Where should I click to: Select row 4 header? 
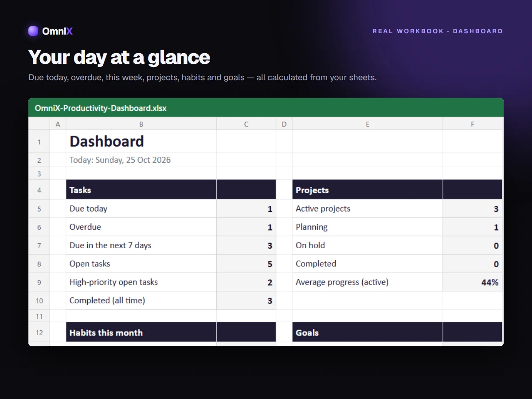click(39, 190)
